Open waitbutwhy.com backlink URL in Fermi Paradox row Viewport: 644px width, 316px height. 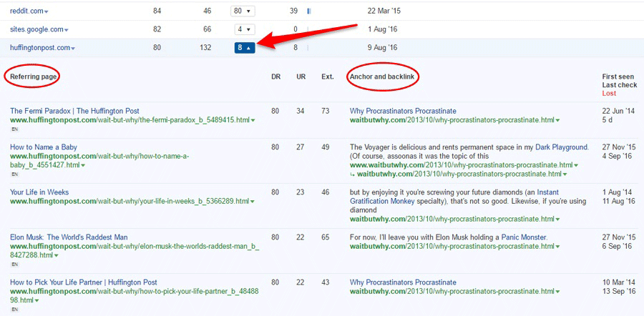[452, 120]
